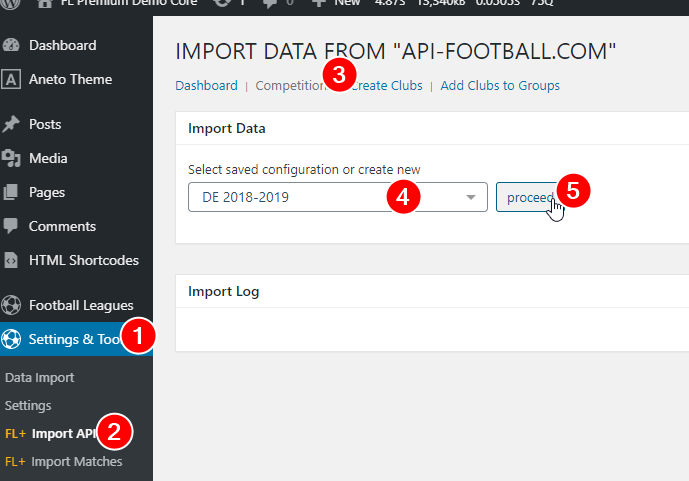The image size is (689, 481).
Task: Click the HTML Shortcodes code icon
Action: click(x=11, y=260)
